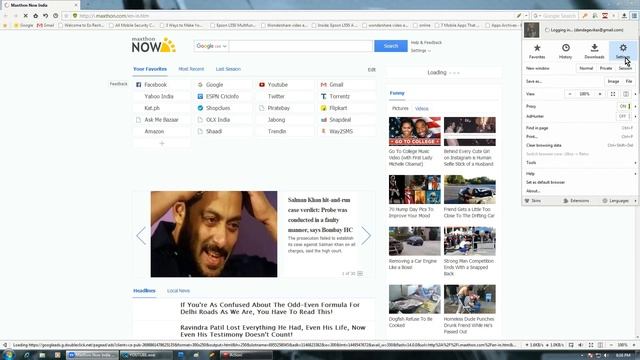Image resolution: width=640 pixels, height=360 pixels.
Task: Open Favorites from the star icon
Action: (537, 51)
